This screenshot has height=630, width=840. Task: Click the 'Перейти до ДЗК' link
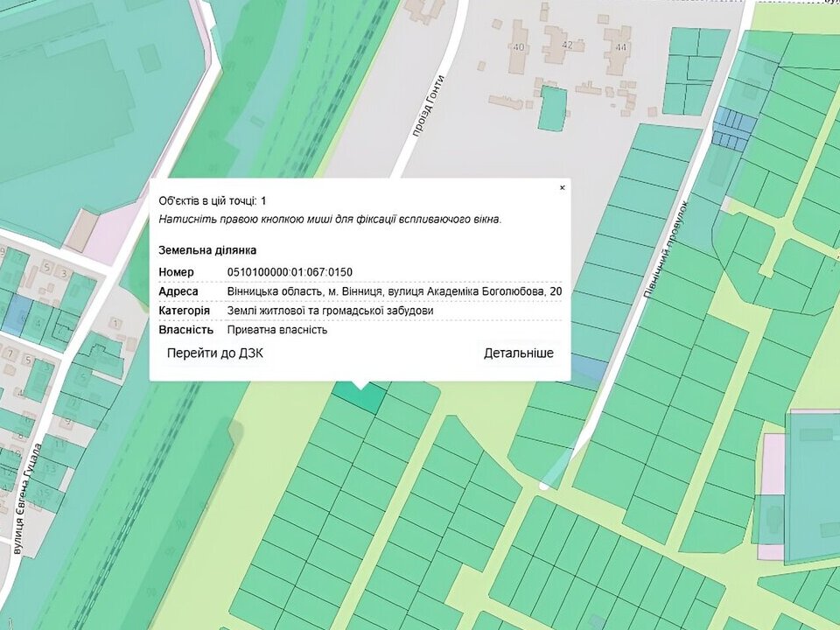coord(215,353)
